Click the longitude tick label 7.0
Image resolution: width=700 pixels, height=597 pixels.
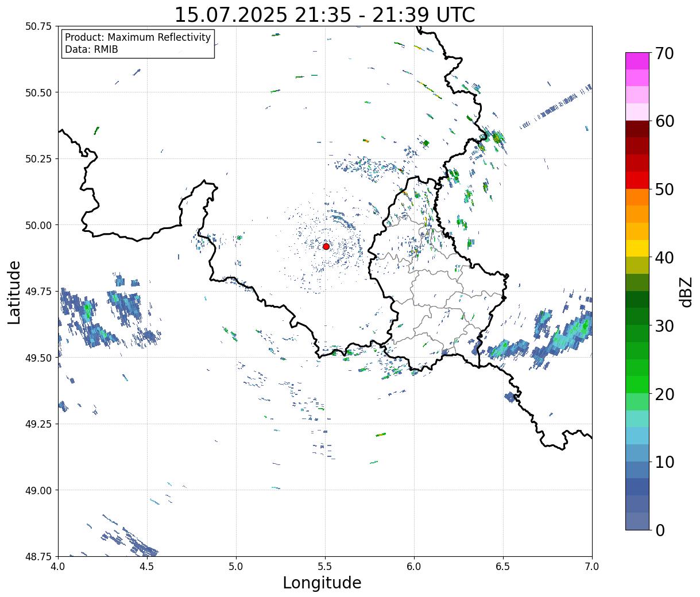point(592,567)
